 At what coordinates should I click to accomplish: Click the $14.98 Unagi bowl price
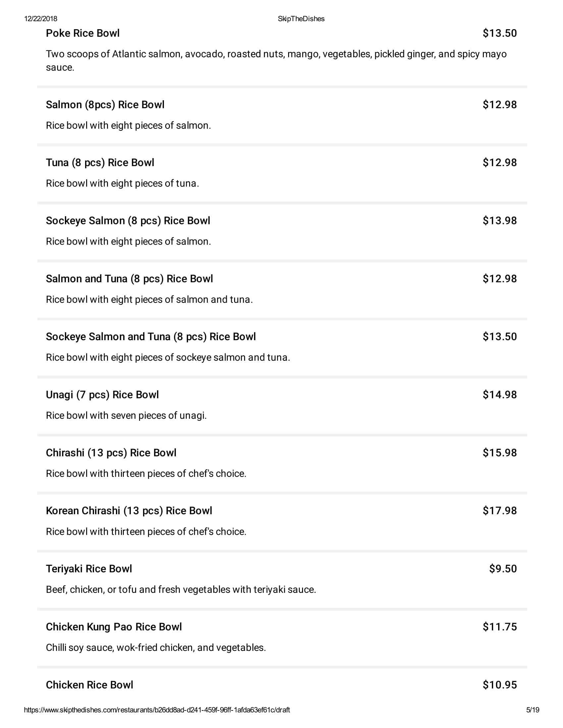[500, 395]
